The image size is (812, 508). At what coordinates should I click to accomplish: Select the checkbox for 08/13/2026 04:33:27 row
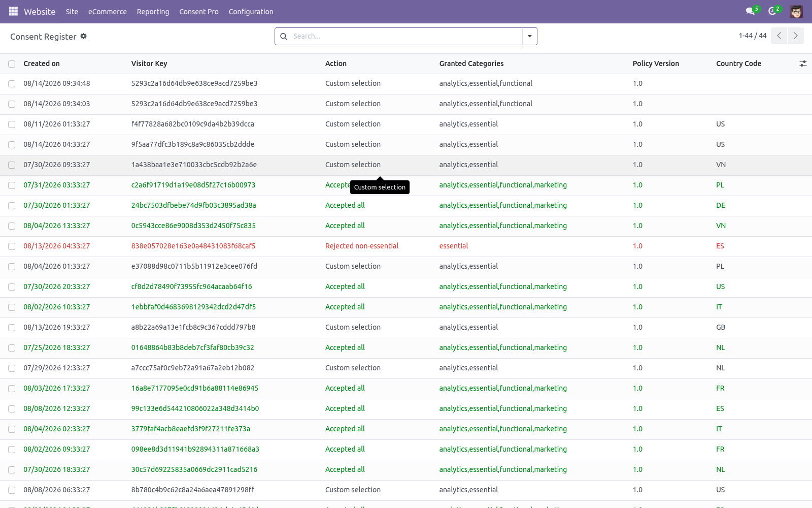click(12, 246)
